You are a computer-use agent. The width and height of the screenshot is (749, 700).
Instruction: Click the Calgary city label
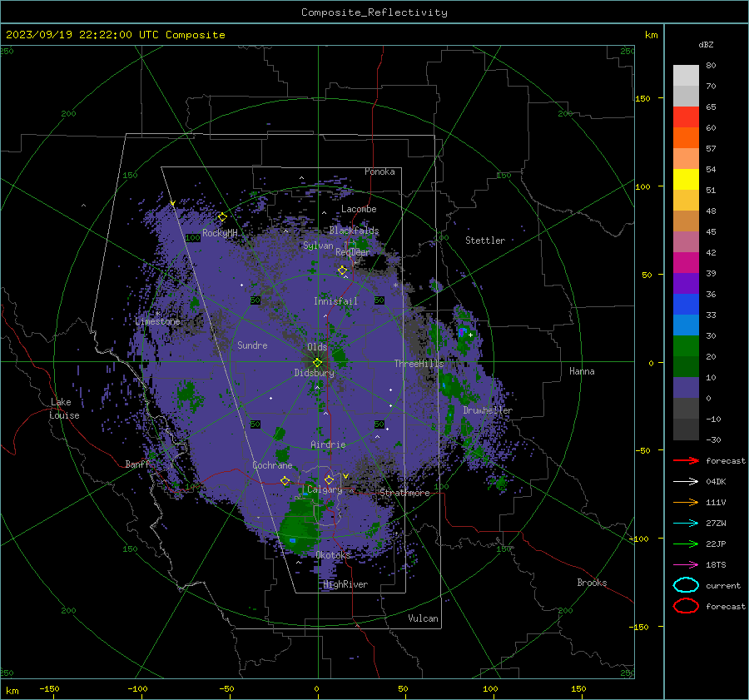(x=325, y=489)
